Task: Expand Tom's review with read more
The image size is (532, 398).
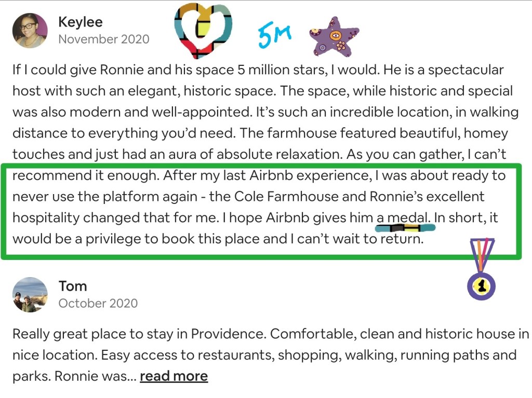Action: tap(174, 376)
